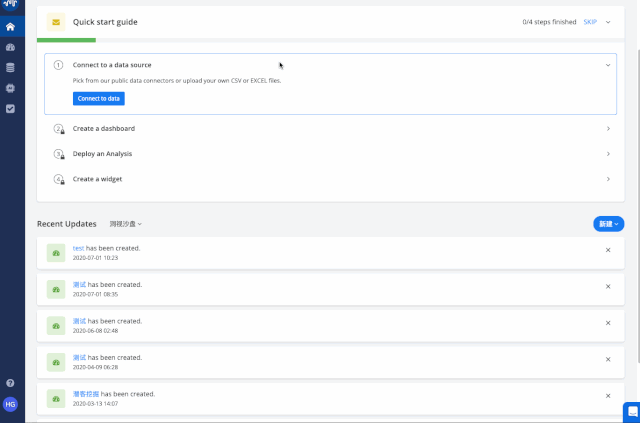The width and height of the screenshot is (640, 423).
Task: Open the dashboards icon in sidebar
Action: 10,47
